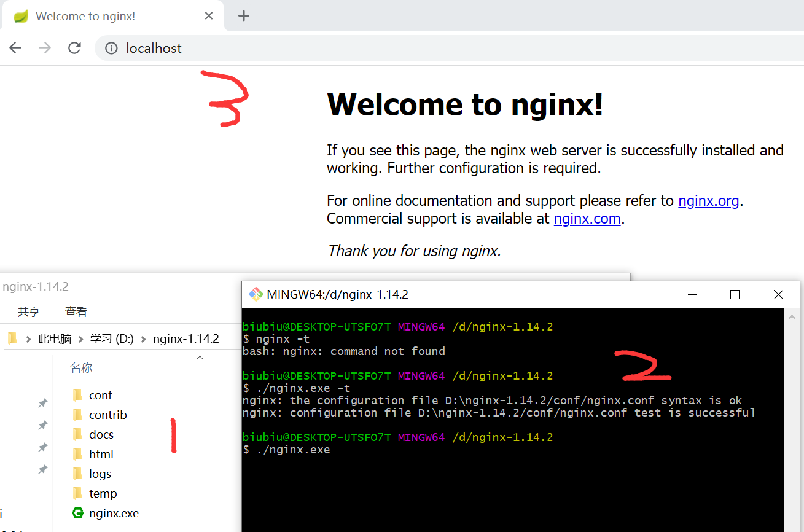
Task: Maximize the MINGW64 terminal window
Action: (735, 295)
